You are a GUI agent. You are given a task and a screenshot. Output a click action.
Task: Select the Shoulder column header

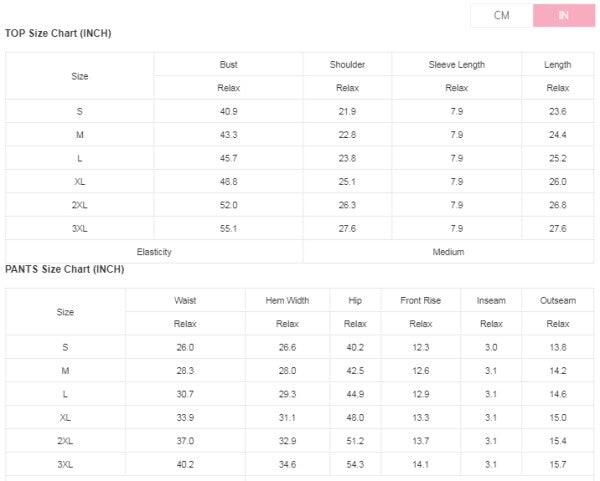point(347,65)
